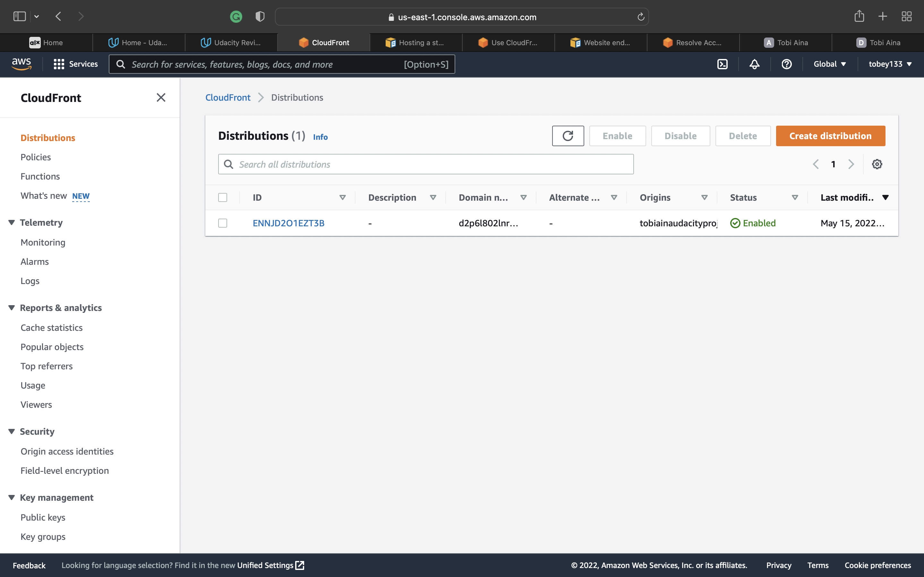Image resolution: width=924 pixels, height=577 pixels.
Task: Click the Safari share icon
Action: pyautogui.click(x=860, y=16)
